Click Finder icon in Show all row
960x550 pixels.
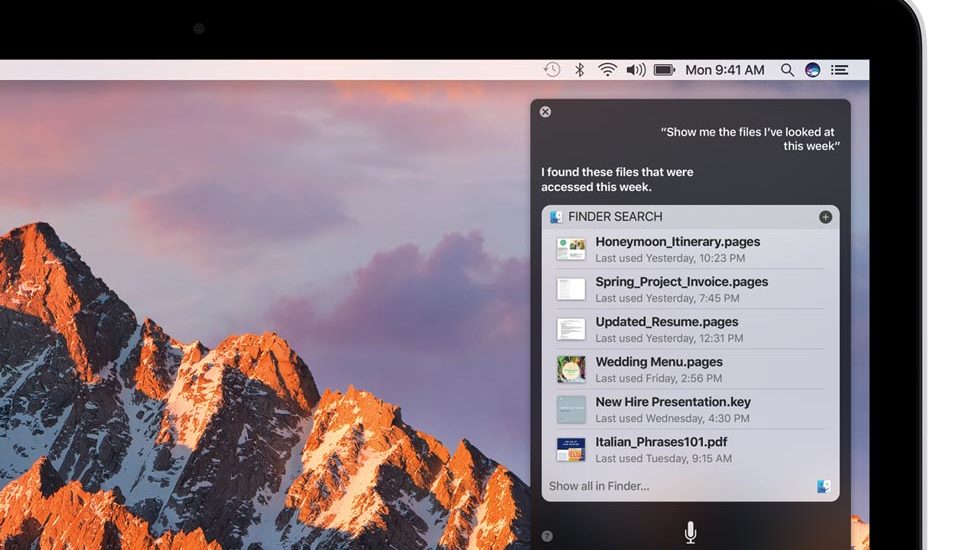point(823,486)
